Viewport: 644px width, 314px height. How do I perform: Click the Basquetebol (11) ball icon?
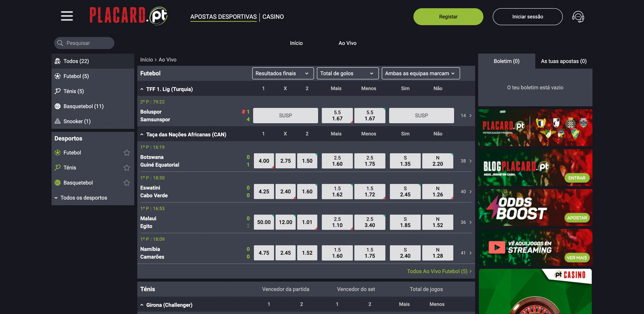point(58,106)
